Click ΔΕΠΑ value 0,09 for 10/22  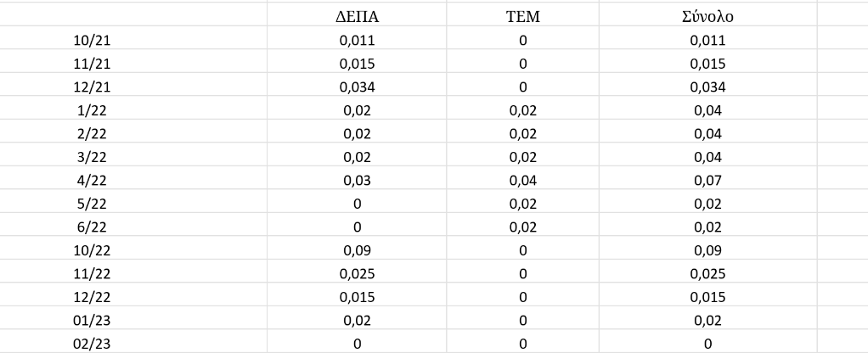pos(357,250)
